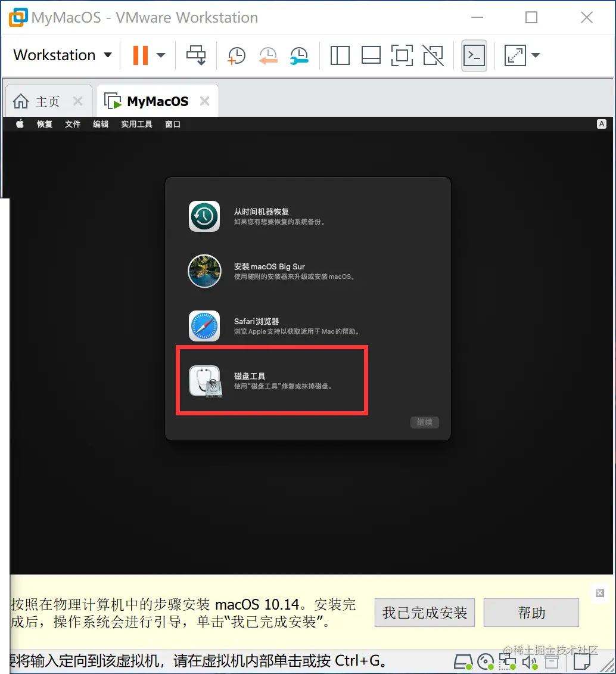This screenshot has height=674, width=616.
Task: Open the Workstation menu dropdown
Action: coord(63,55)
